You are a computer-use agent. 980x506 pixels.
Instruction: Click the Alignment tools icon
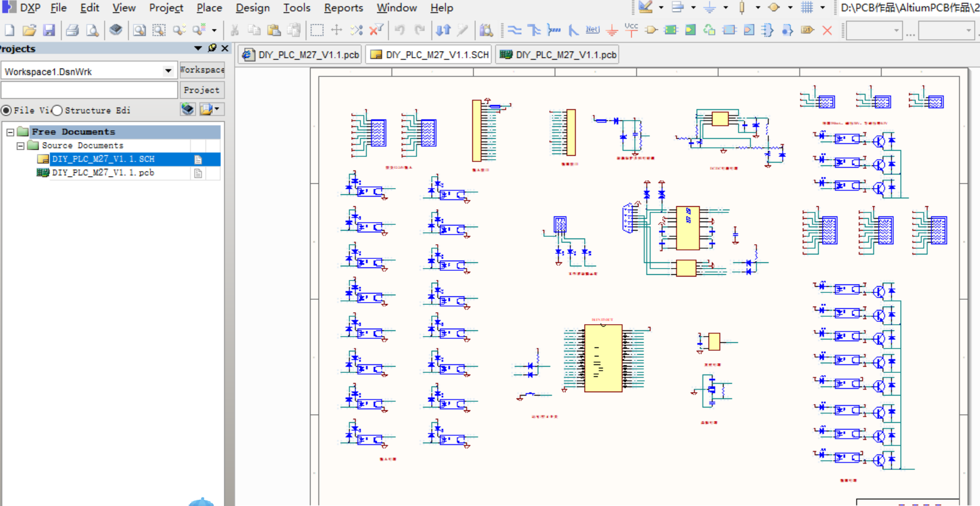[678, 7]
